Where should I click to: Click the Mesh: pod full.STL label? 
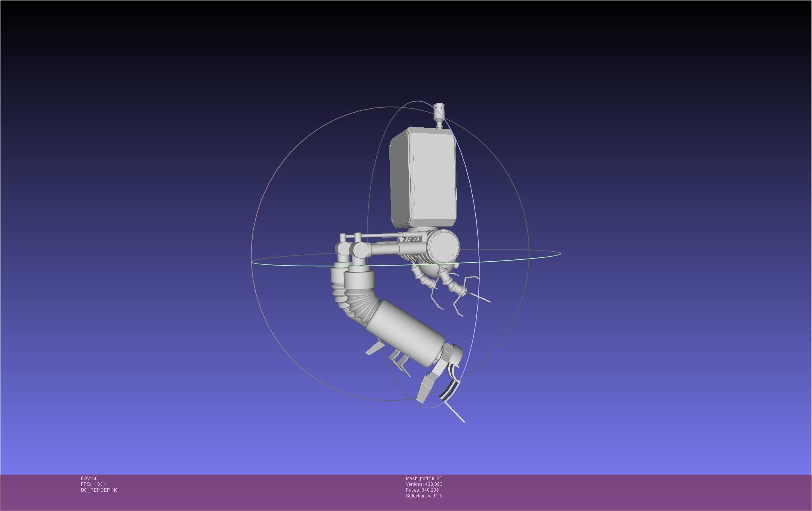click(x=425, y=478)
